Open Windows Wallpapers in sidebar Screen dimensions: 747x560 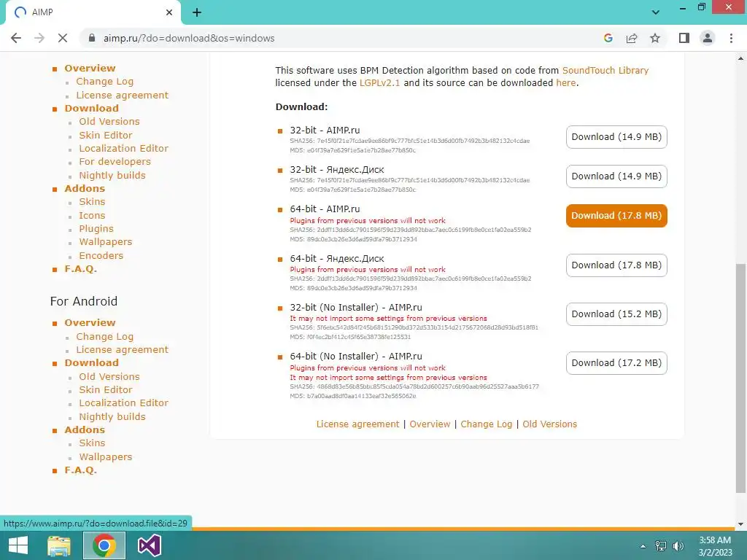pos(106,242)
